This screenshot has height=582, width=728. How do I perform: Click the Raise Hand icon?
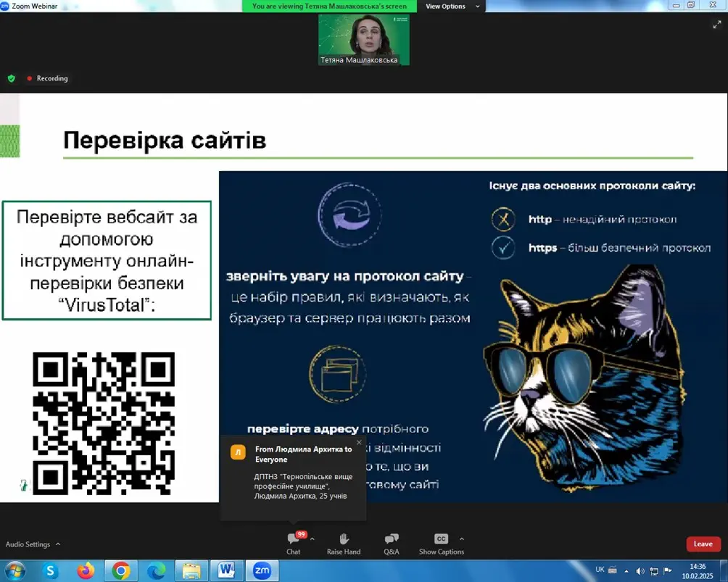[x=344, y=539]
